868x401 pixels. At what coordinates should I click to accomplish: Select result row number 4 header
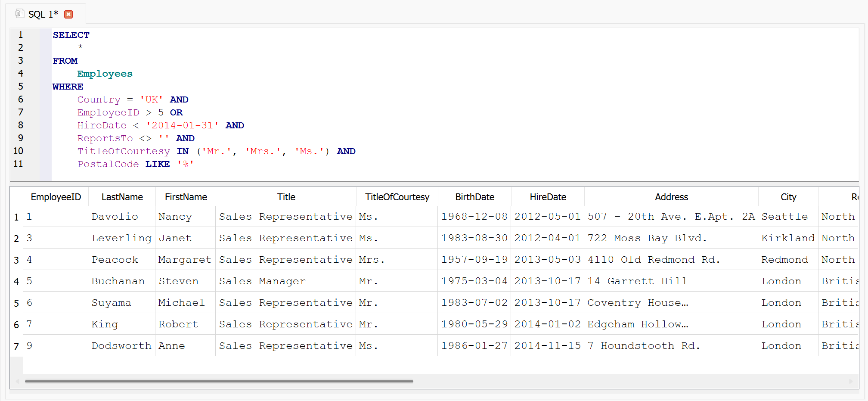coord(16,282)
